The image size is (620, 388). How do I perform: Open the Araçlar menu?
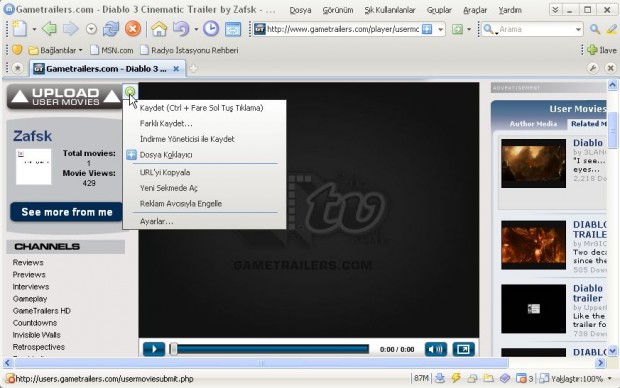point(475,10)
